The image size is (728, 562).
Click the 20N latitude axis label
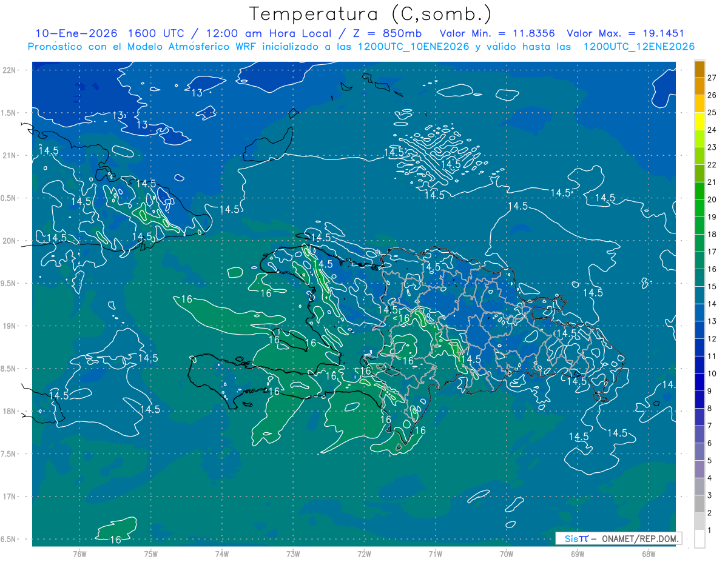9,241
